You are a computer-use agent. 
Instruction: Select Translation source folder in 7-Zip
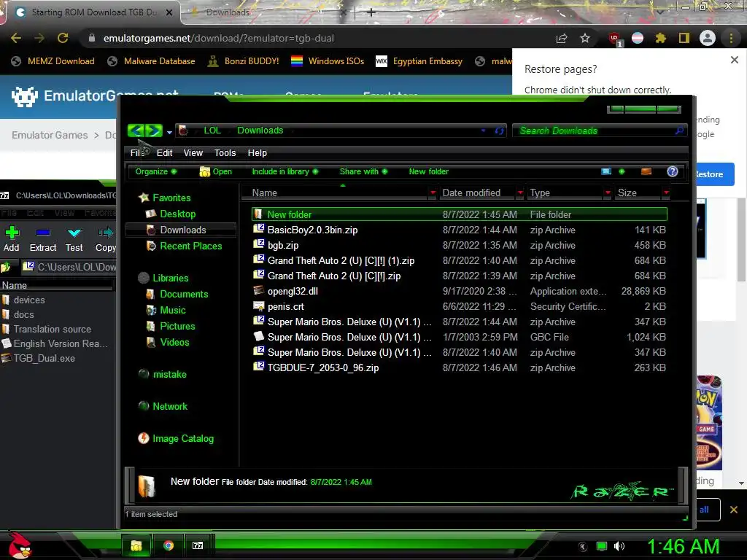click(x=52, y=329)
